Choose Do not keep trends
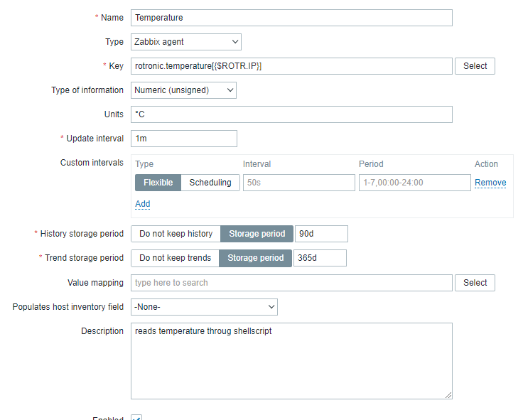 click(175, 258)
